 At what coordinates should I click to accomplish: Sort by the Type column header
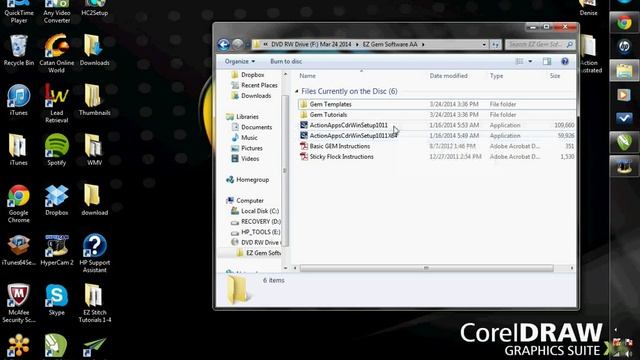click(x=496, y=76)
